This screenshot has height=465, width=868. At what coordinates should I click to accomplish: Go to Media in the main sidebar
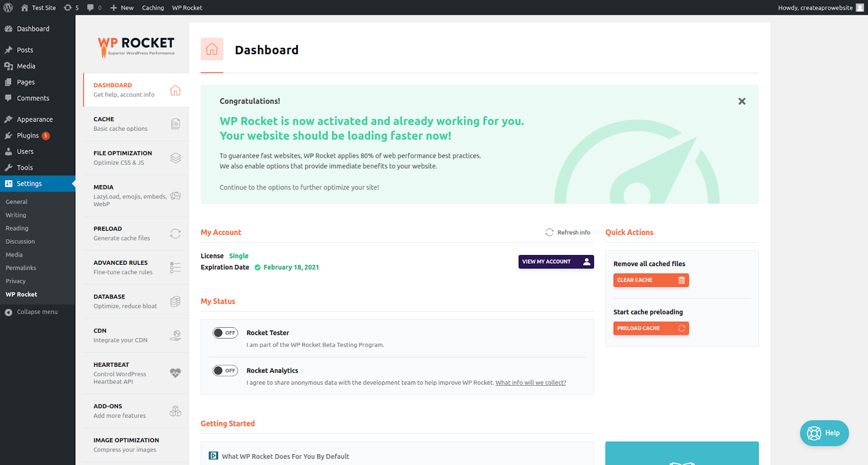(37, 66)
